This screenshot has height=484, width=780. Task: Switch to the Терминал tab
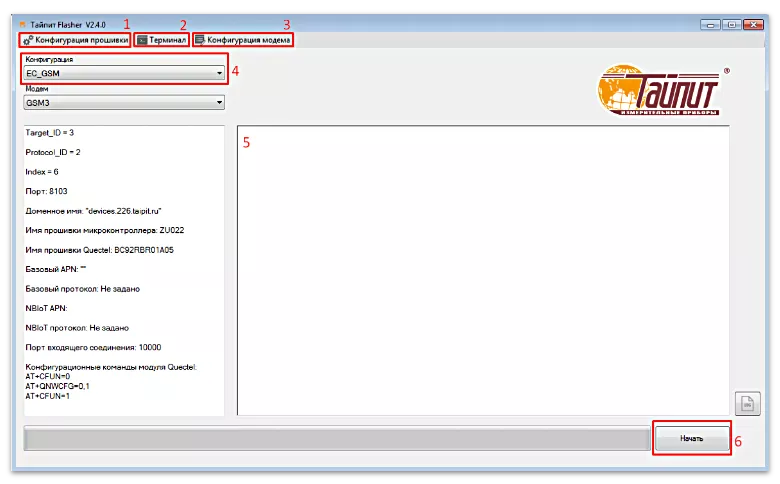(x=167, y=40)
